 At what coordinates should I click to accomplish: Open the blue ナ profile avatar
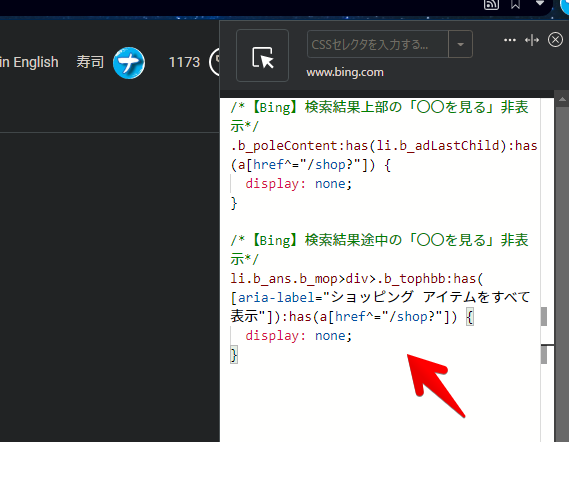pyautogui.click(x=129, y=63)
